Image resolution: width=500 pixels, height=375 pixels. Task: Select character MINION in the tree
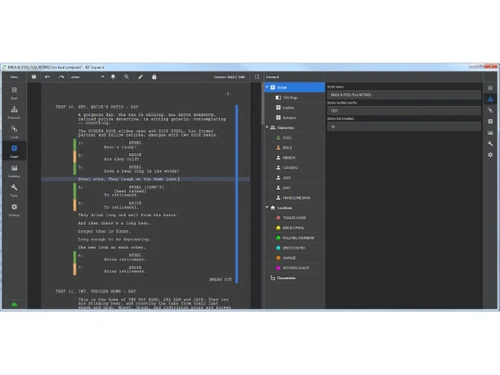click(295, 157)
